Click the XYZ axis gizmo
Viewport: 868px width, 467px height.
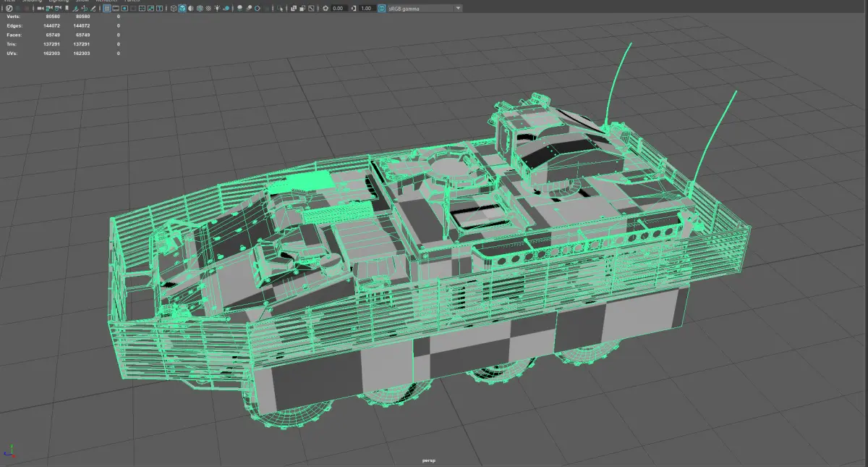click(9, 452)
